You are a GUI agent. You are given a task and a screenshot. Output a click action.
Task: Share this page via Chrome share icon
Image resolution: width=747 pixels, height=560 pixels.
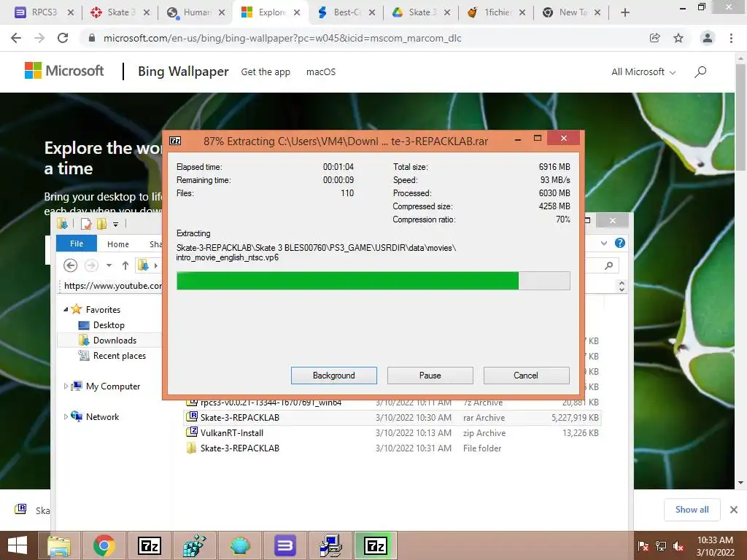(654, 38)
